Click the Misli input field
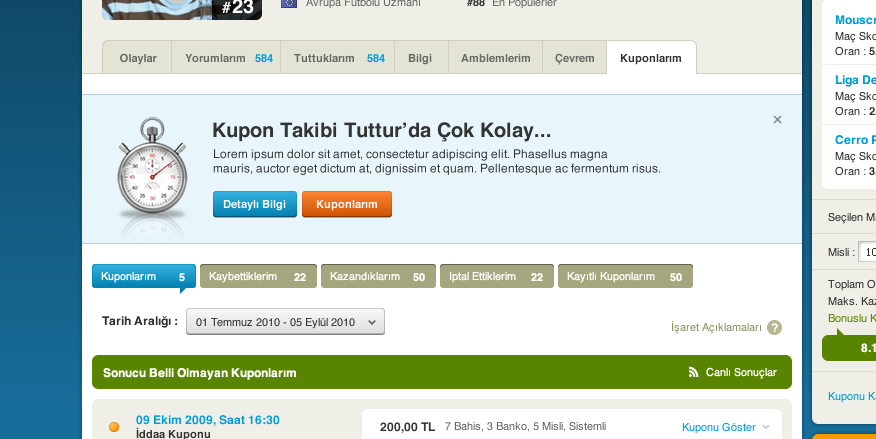 [867, 252]
